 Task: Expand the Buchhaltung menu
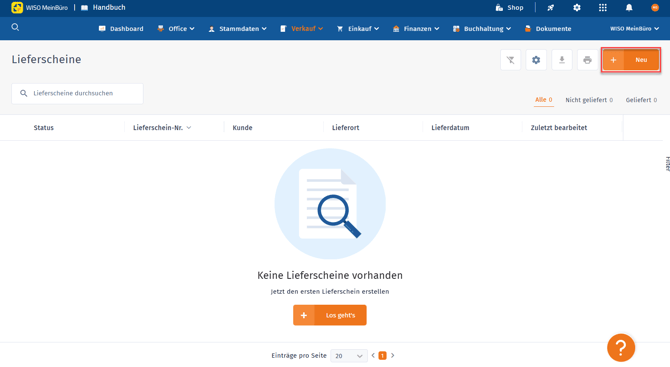click(482, 29)
